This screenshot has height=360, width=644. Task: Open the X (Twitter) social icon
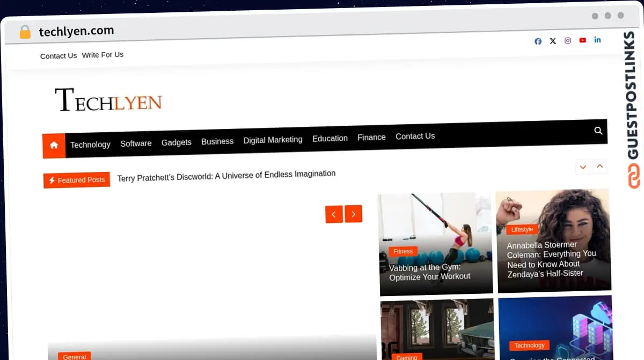553,41
